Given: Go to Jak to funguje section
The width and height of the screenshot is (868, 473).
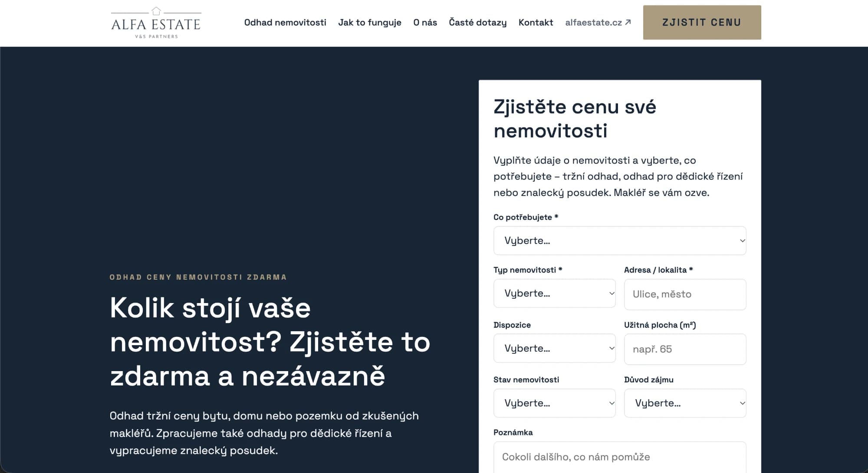Looking at the screenshot, I should (370, 23).
